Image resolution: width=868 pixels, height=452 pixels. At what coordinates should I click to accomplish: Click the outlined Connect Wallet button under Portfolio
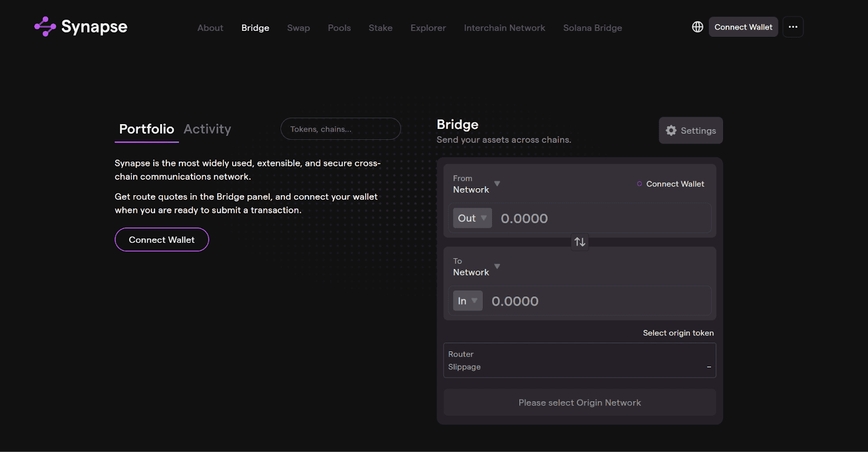[162, 240]
